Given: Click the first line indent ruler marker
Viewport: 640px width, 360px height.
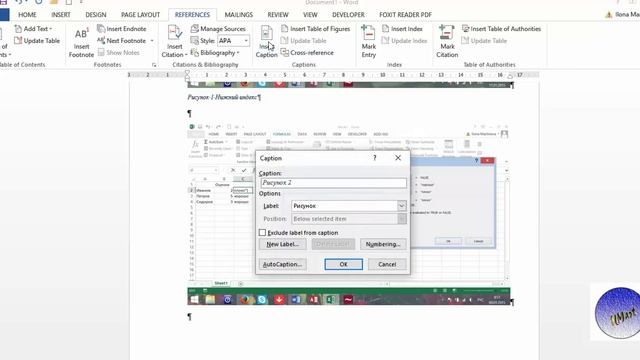Looking at the screenshot, I should [x=187, y=72].
